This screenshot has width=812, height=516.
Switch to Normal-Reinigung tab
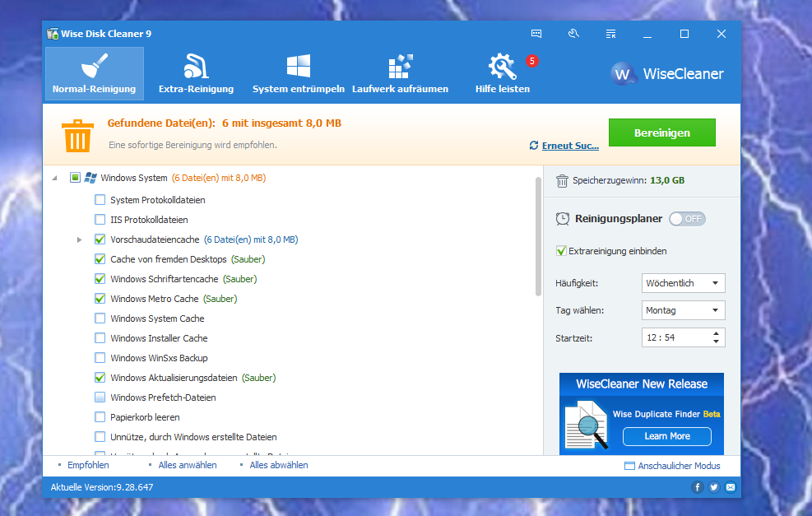point(95,73)
